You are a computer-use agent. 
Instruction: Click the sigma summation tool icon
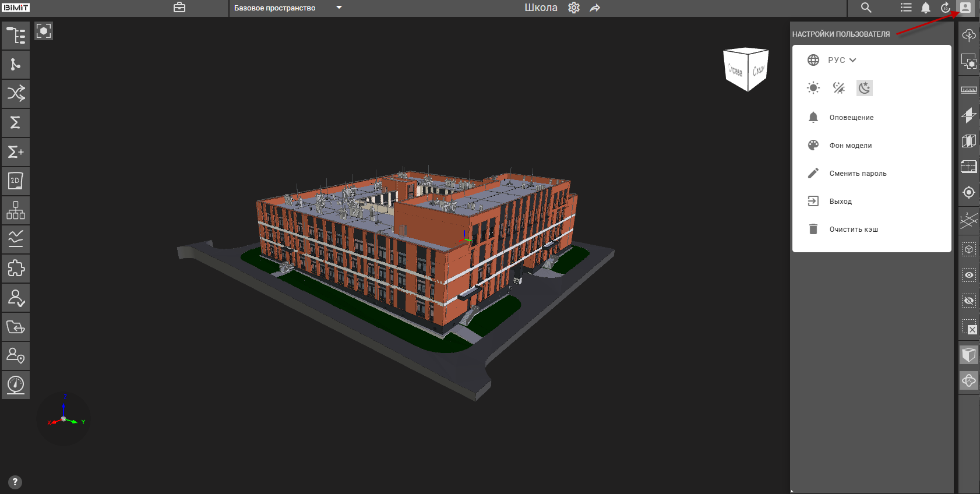pos(16,122)
